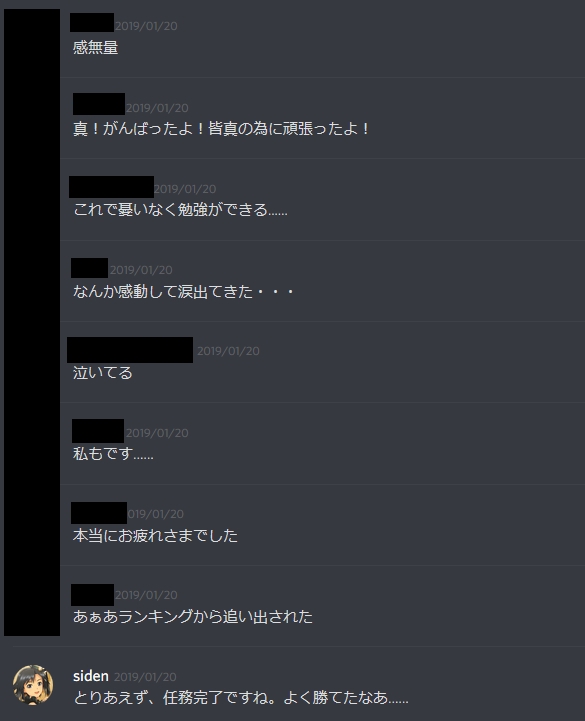Image resolution: width=585 pixels, height=721 pixels.
Task: Click the message text 感無量
Action: (95, 47)
